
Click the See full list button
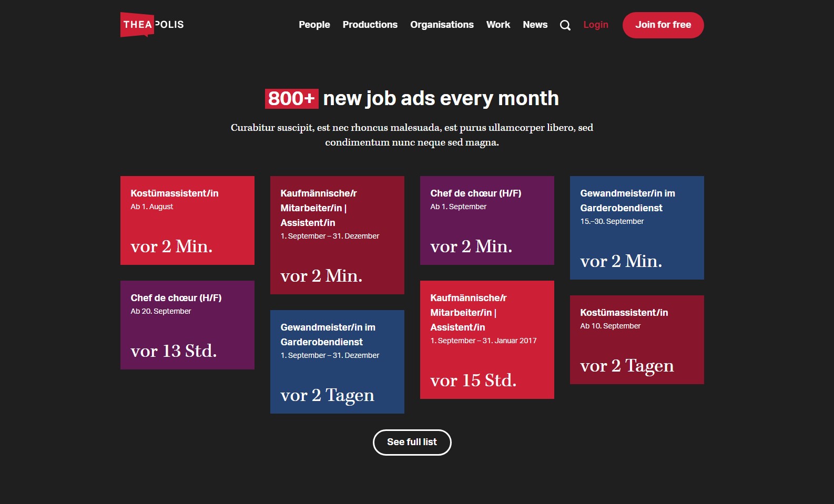click(412, 442)
